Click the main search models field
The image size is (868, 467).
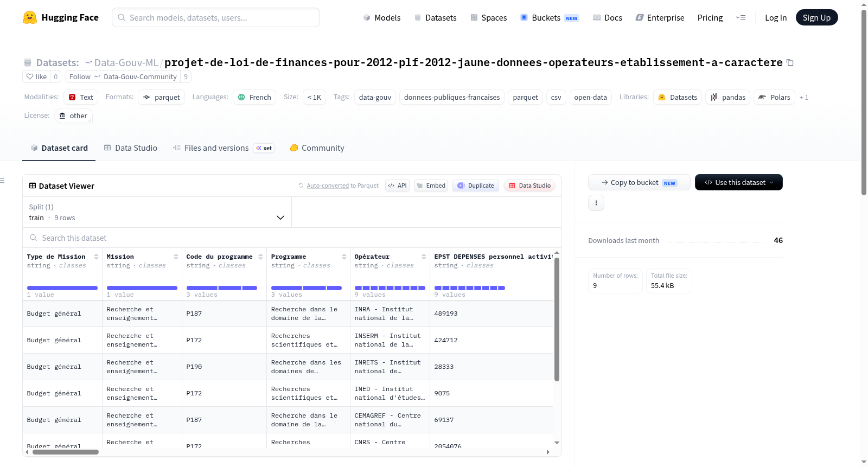tap(216, 17)
